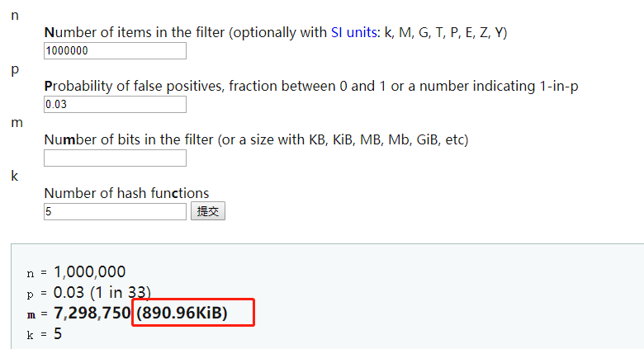Click the 'k, M, G, T, P, E, Z, Y' units text

tap(444, 32)
